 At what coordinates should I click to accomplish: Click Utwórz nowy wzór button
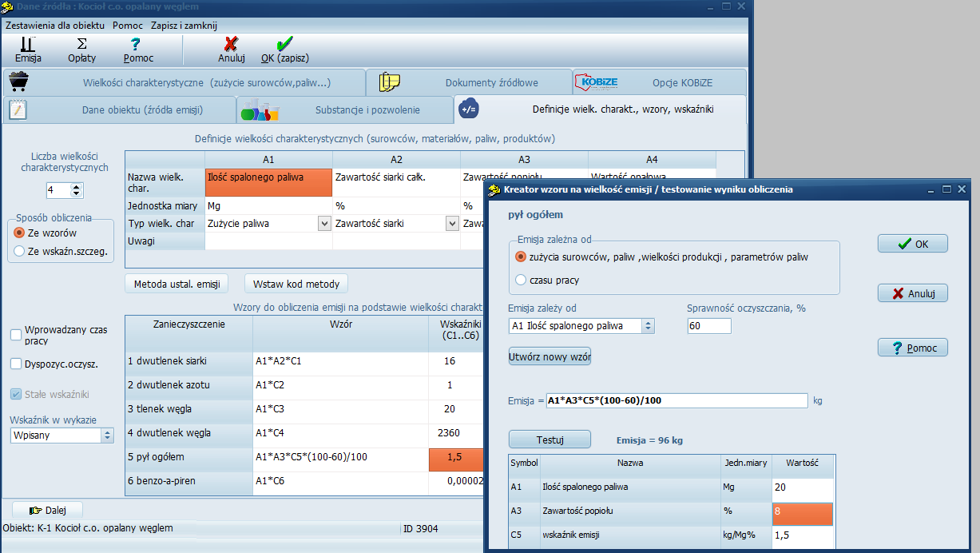550,356
